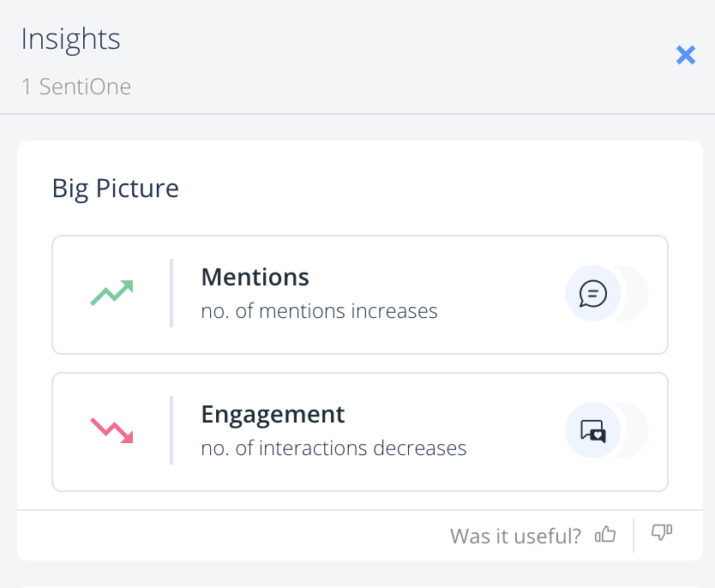Screen dimensions: 715x588
Task: Click the "Was it useful?" label
Action: [515, 536]
